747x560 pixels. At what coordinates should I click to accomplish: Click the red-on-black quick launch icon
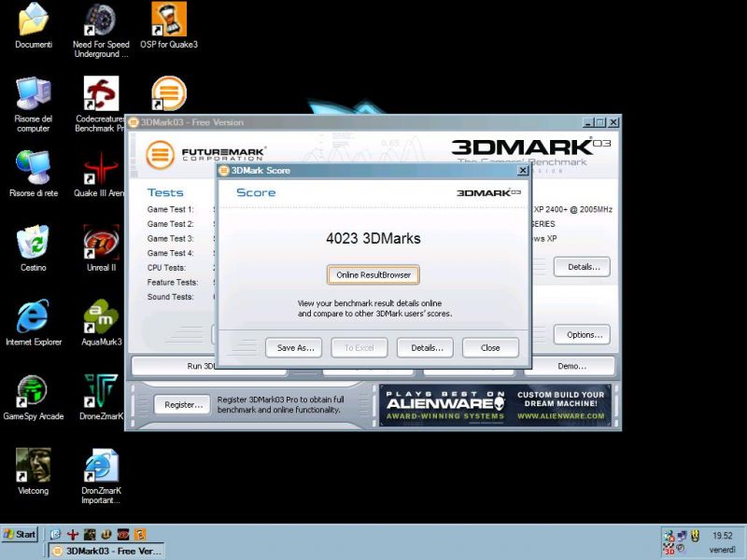(x=123, y=534)
